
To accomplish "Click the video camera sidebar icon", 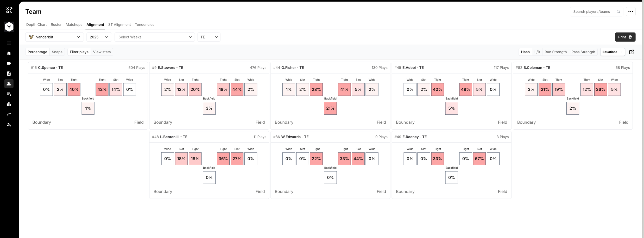I will click(9, 63).
